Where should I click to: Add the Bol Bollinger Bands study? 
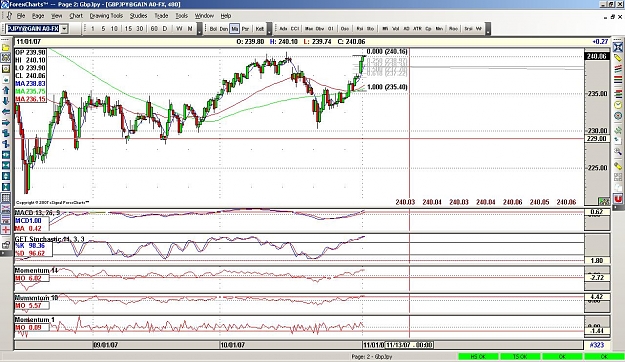[x=213, y=29]
